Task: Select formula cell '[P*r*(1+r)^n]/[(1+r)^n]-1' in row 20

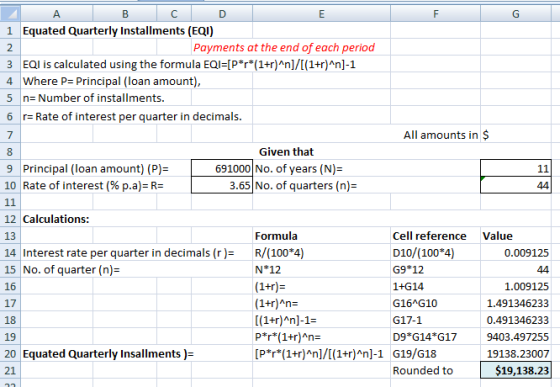Action: click(x=319, y=353)
